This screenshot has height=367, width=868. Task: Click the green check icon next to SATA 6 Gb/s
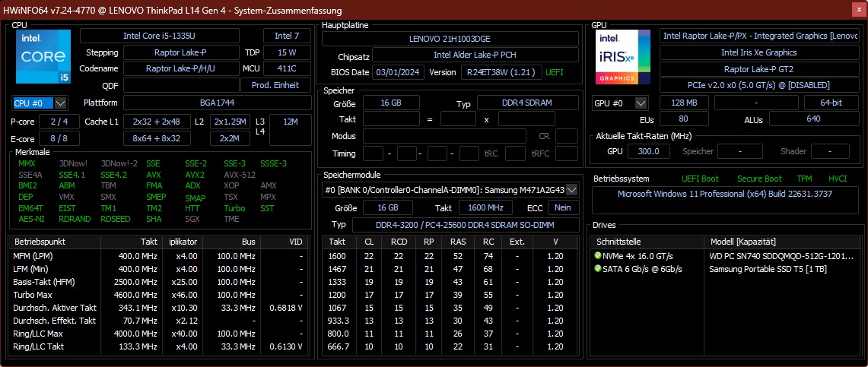[597, 269]
